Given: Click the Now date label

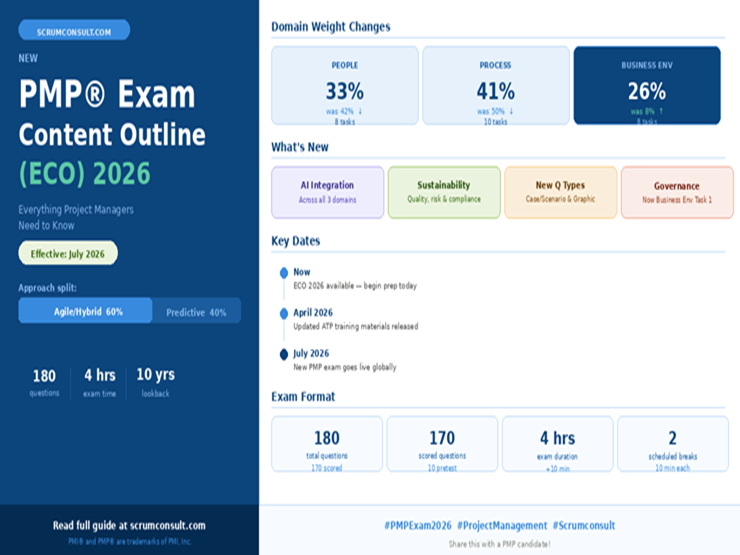Looking at the screenshot, I should (302, 272).
